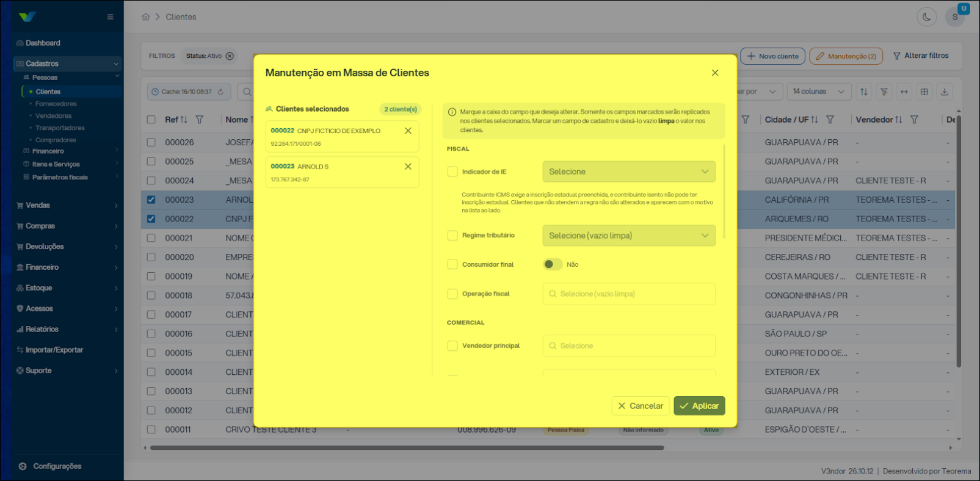Go to home via breadcrumb house icon
980x481 pixels.
[146, 17]
